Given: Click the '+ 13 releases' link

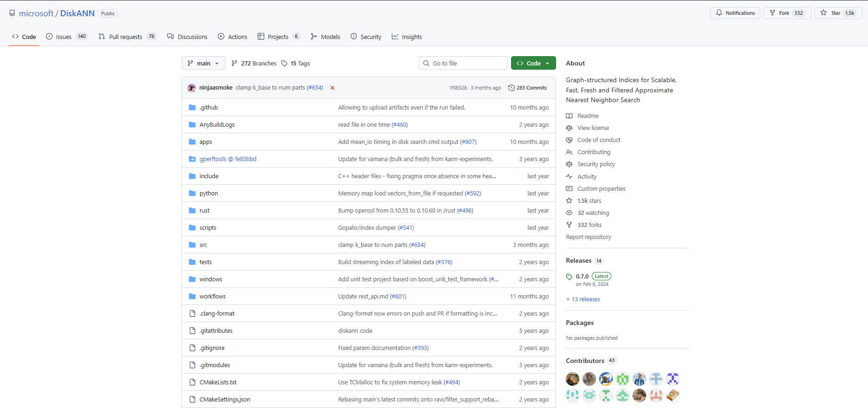Looking at the screenshot, I should point(583,299).
